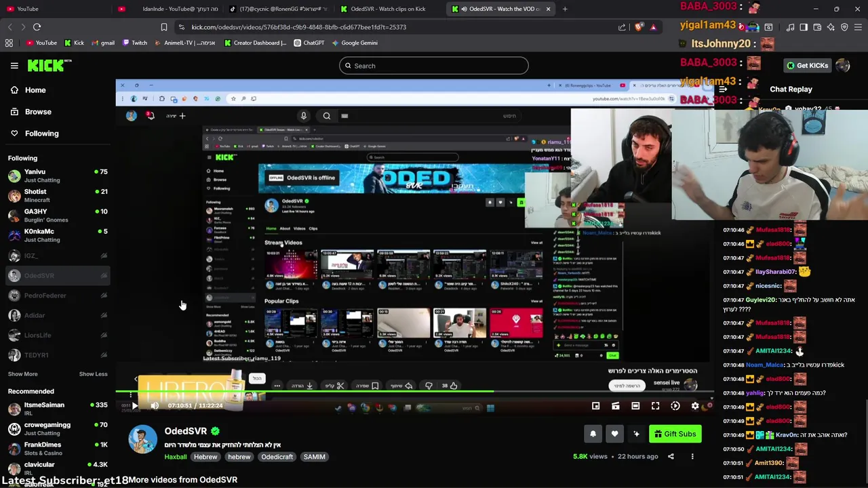Share the page from address bar

click(x=622, y=27)
